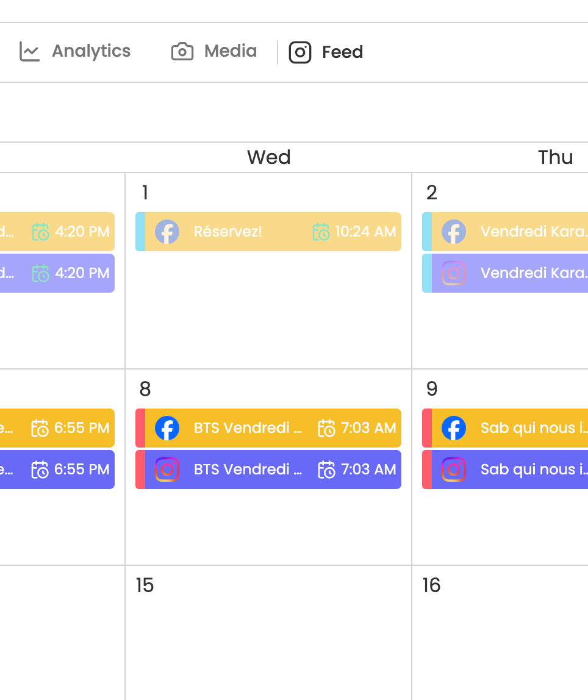Click Instagram icon on Vendredi Kara post

coord(454,273)
